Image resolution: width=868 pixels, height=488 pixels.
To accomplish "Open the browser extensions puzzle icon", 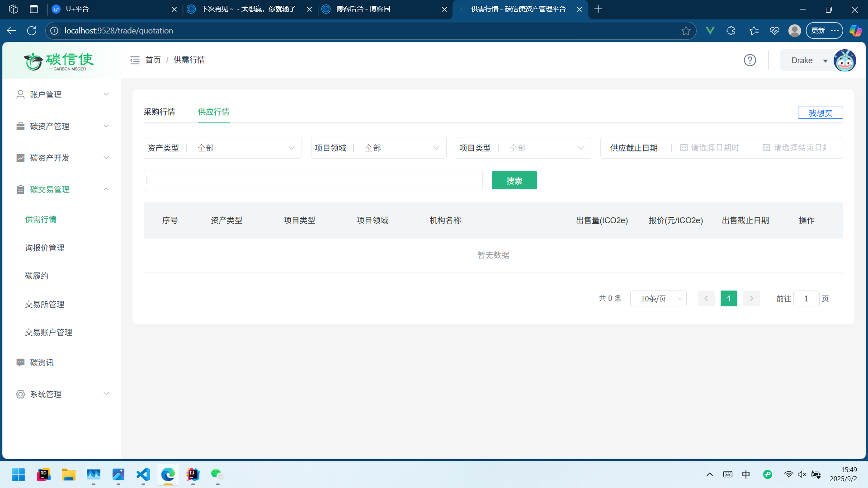I will [x=731, y=31].
